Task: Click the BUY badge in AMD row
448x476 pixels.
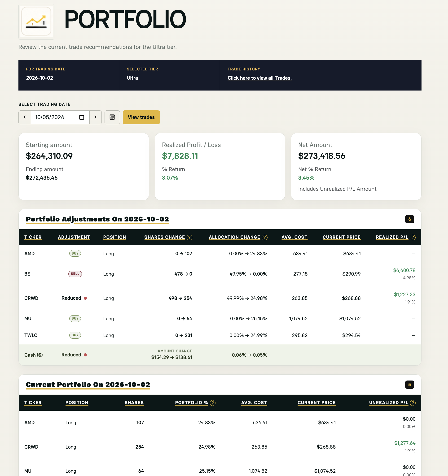Action: click(x=75, y=253)
